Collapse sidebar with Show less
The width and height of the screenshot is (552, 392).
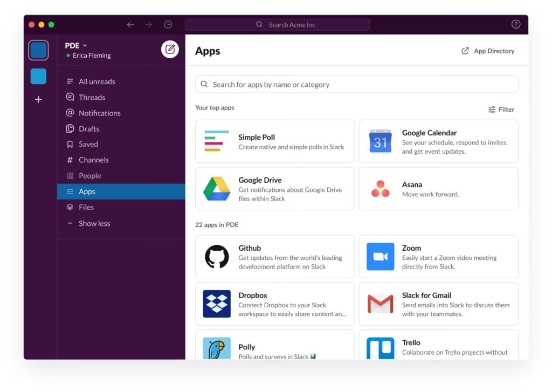point(94,223)
